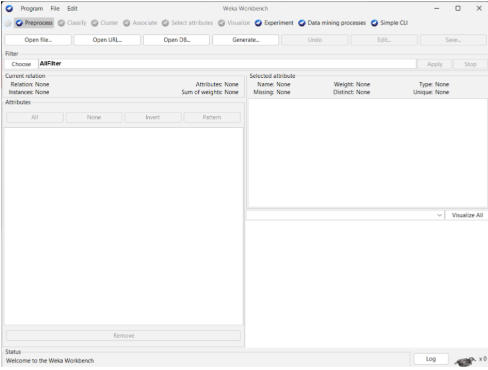
Task: Click the AllFilter text field
Action: tap(227, 64)
